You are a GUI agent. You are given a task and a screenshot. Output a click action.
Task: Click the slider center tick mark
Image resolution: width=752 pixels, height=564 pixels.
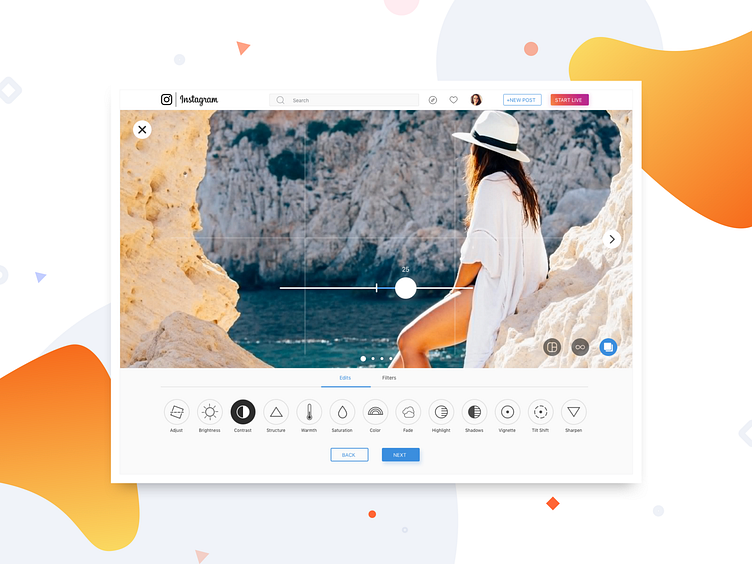click(x=376, y=288)
